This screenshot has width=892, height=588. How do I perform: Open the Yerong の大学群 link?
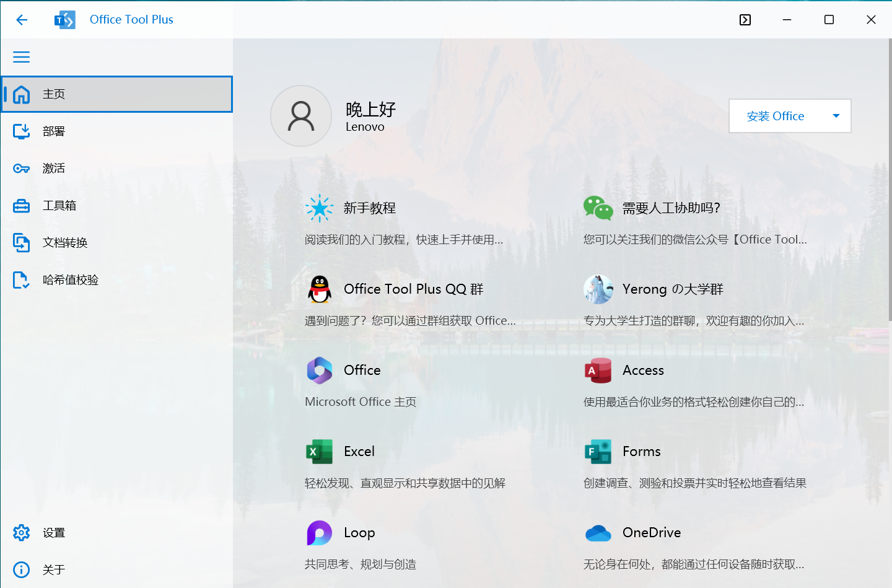(x=673, y=289)
